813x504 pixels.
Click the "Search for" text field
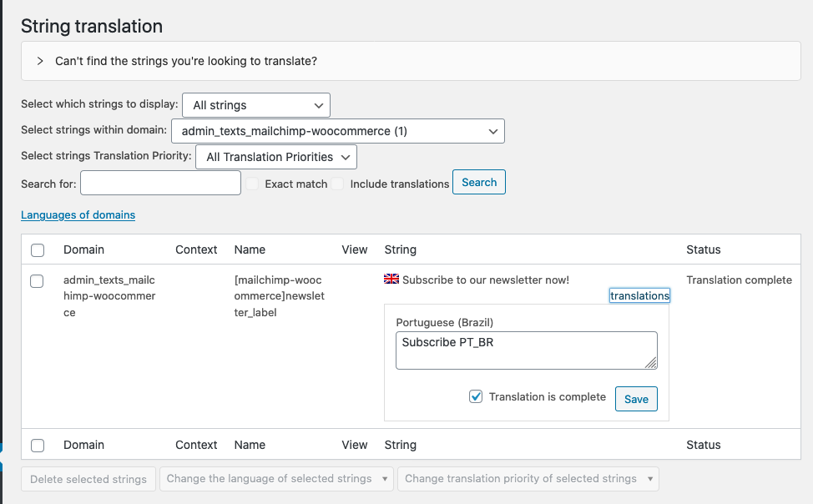(160, 183)
